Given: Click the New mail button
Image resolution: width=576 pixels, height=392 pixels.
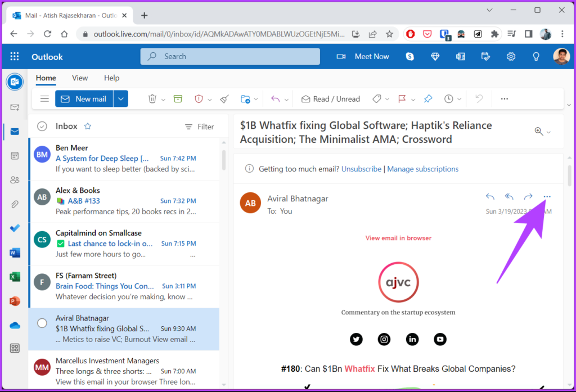Looking at the screenshot, I should coord(84,99).
